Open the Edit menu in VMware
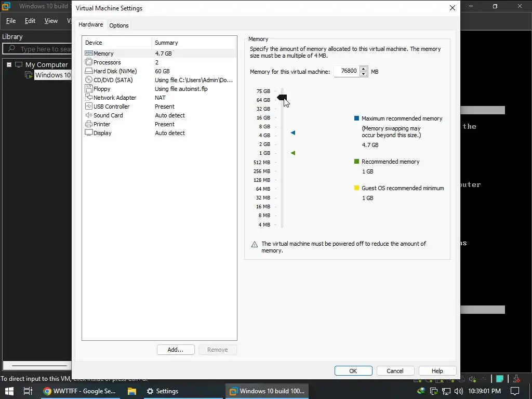 coord(30,21)
